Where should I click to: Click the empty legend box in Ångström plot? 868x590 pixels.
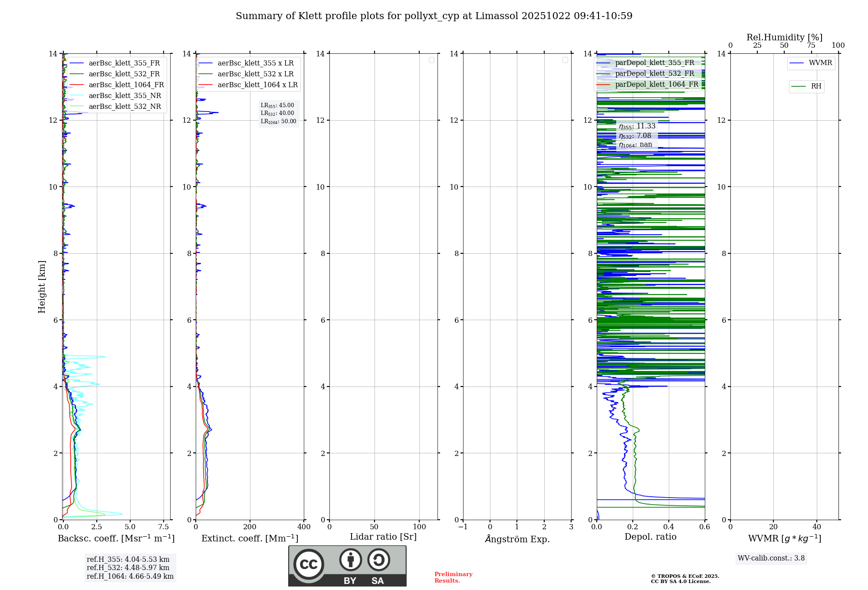565,60
